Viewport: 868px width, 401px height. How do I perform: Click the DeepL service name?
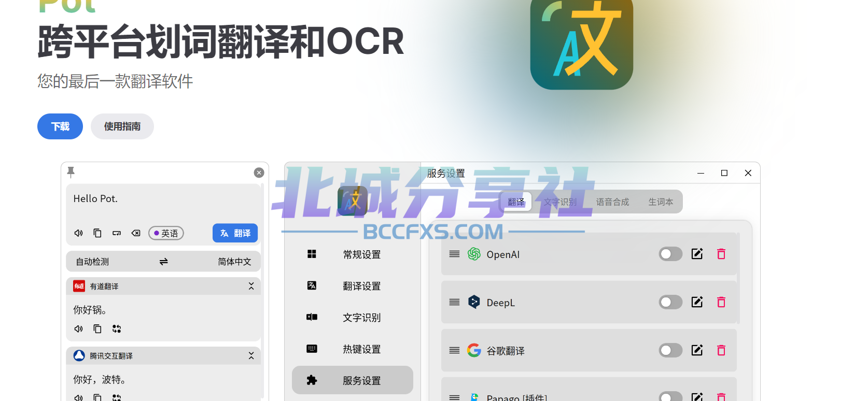[x=501, y=303]
